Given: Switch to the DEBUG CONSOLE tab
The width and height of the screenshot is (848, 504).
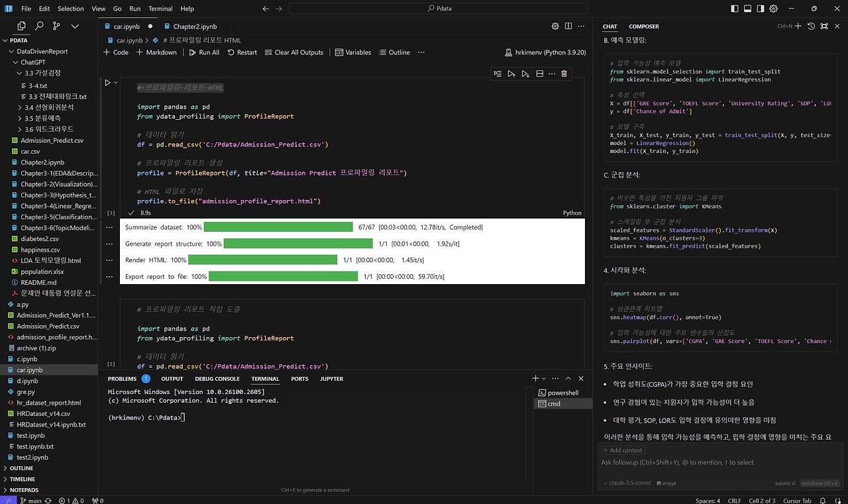Looking at the screenshot, I should tap(217, 379).
